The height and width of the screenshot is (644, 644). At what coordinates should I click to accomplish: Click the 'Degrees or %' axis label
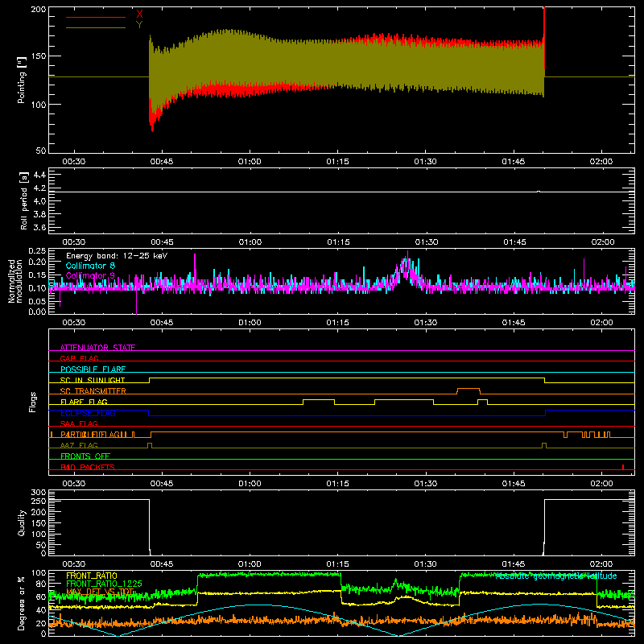click(22, 603)
